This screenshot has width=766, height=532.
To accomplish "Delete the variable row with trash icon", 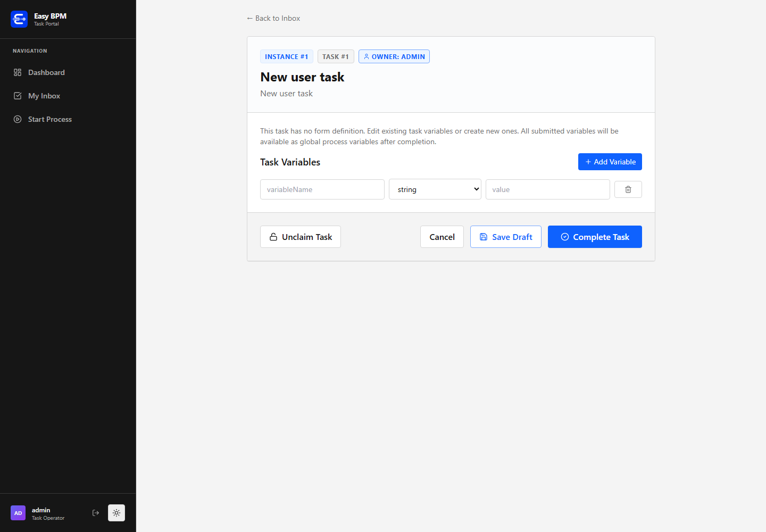I will click(x=628, y=189).
